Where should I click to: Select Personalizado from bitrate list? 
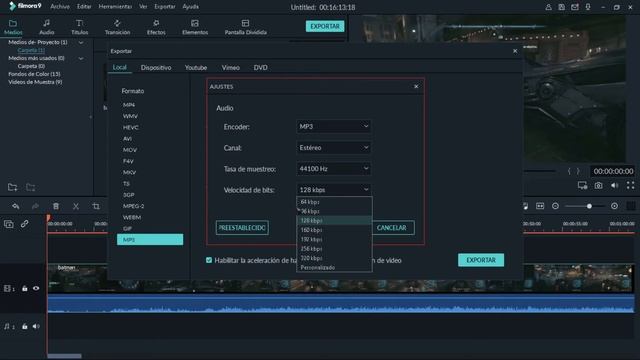pos(334,267)
